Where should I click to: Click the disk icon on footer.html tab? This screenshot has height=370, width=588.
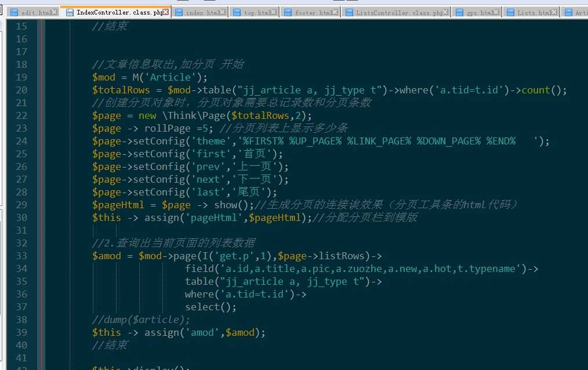coord(288,12)
